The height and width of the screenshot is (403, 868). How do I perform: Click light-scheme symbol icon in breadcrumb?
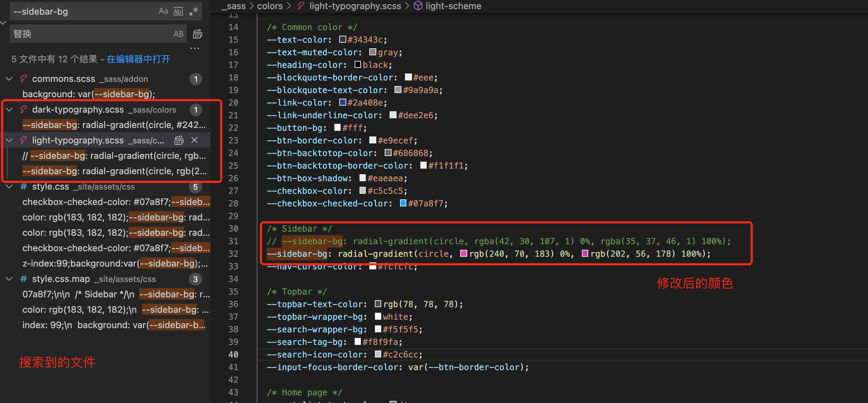click(418, 6)
